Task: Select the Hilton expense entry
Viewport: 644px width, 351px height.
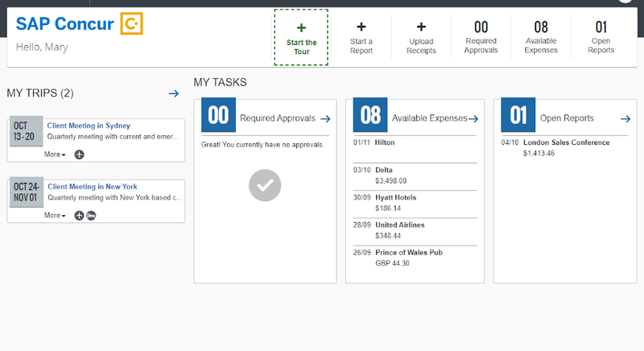Action: pyautogui.click(x=415, y=149)
